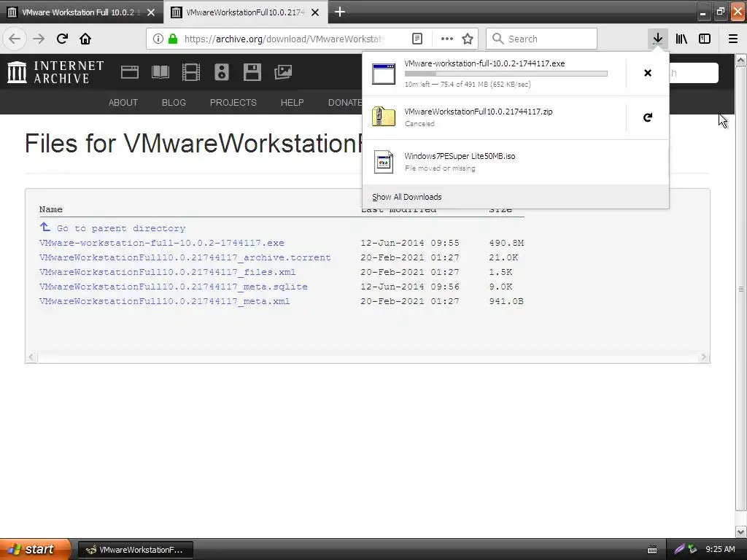Go back with the browser back arrow
The image size is (747, 560).
[15, 39]
